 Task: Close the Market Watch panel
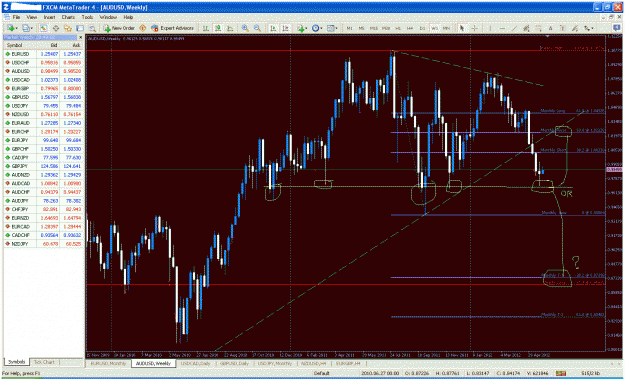click(80, 37)
